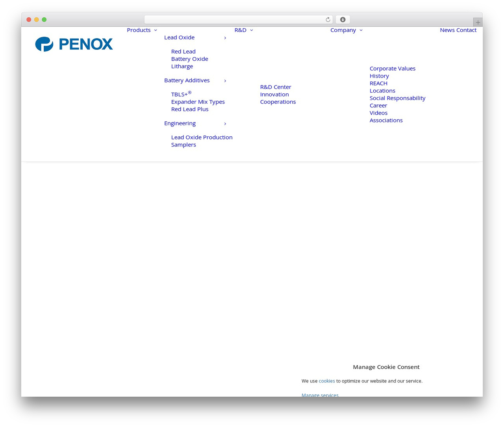Expand the R&D menu chevron
504x427 pixels.
point(252,30)
